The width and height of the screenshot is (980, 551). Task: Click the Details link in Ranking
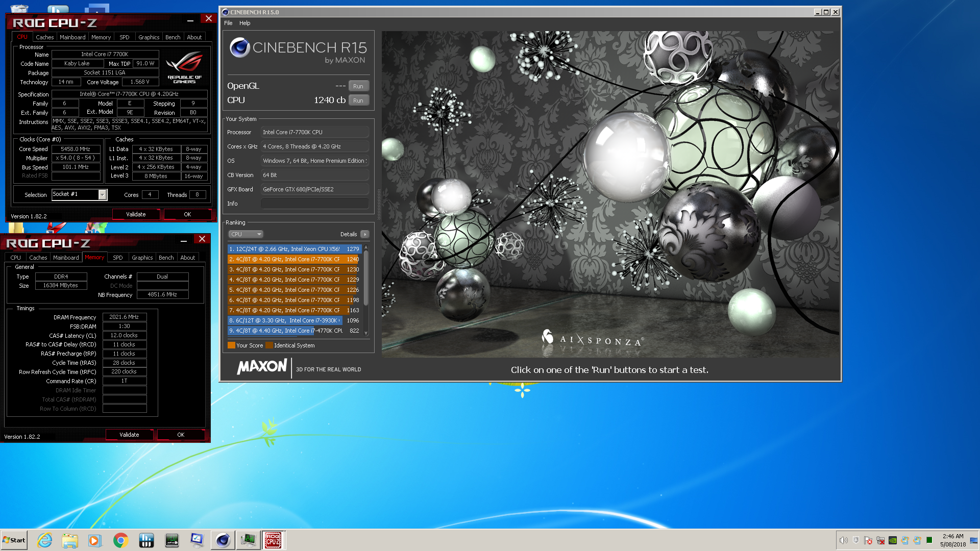coord(349,234)
